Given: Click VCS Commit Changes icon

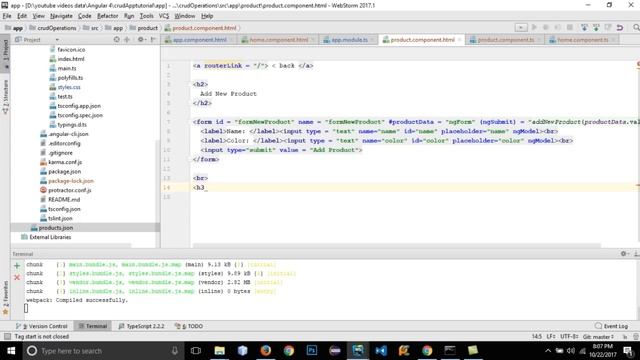Looking at the screenshot, I should click(x=596, y=27).
